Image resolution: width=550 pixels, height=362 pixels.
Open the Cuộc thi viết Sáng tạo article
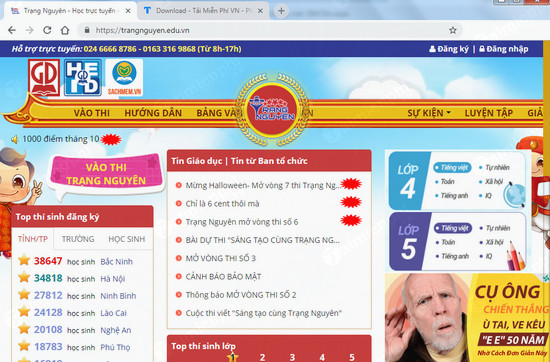[x=263, y=313]
